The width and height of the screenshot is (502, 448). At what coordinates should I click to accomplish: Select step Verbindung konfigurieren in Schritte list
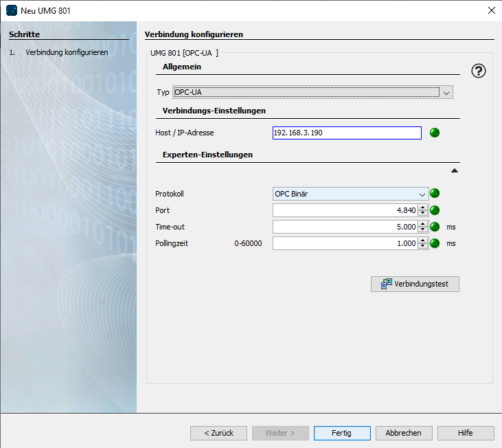click(x=66, y=52)
